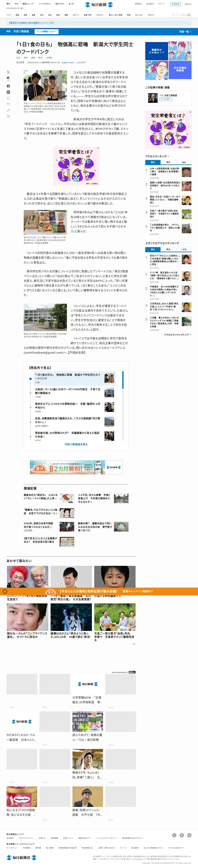Click the keyword search input field
The width and height of the screenshot is (198, 868).
coord(179,15)
